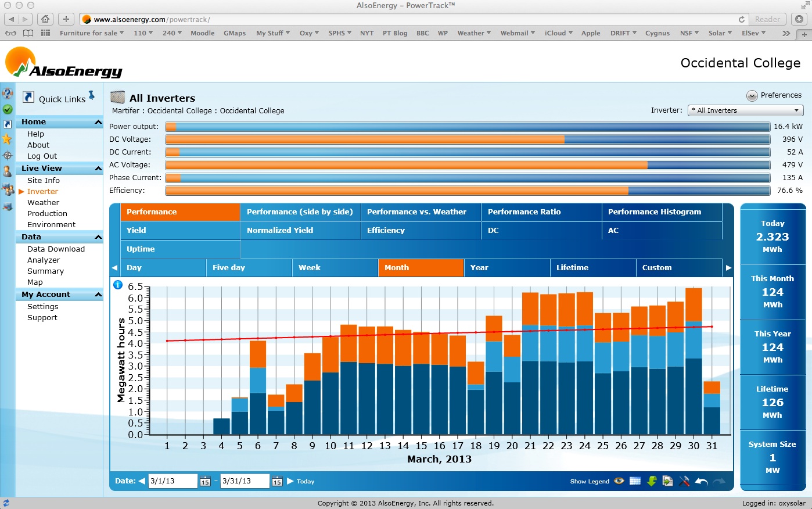
Task: Click the yellow star favorites icon
Action: coord(8,139)
